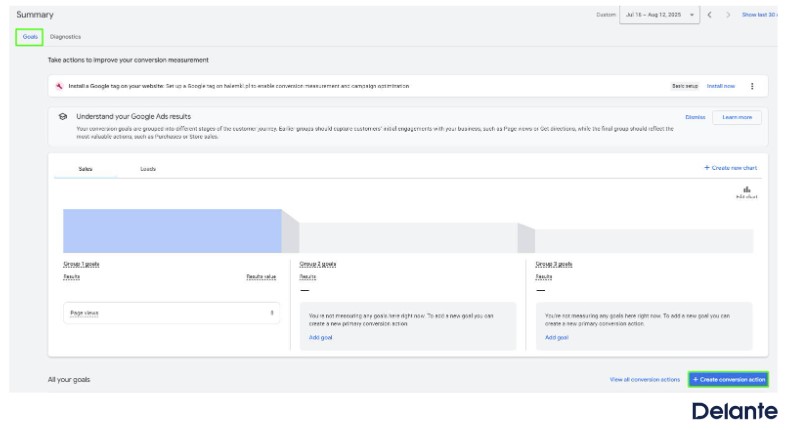This screenshot has height=430, width=790.
Task: Dismiss the Understand your Google Ads results card
Action: (695, 117)
